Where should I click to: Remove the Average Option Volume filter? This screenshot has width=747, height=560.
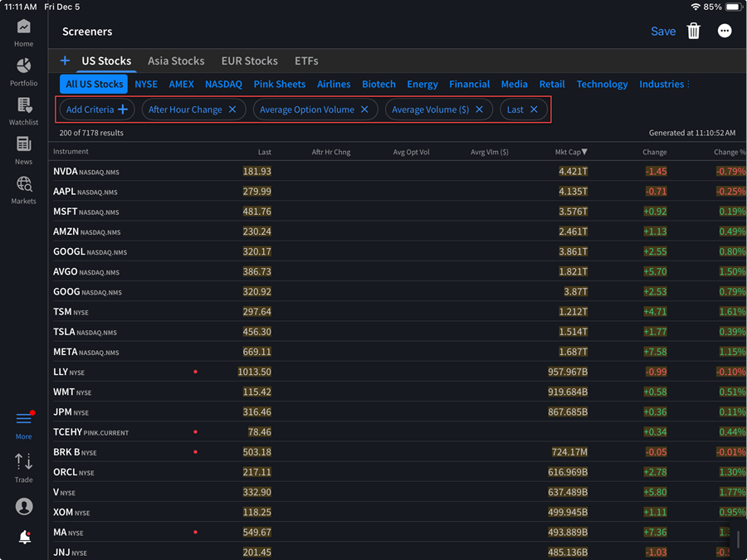(364, 110)
